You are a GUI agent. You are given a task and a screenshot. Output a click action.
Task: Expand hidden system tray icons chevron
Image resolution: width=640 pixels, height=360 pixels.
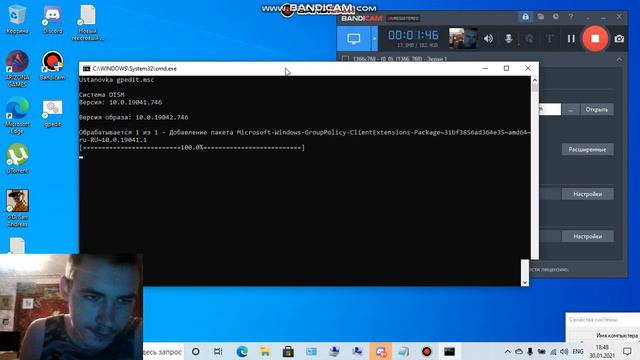[x=507, y=351]
